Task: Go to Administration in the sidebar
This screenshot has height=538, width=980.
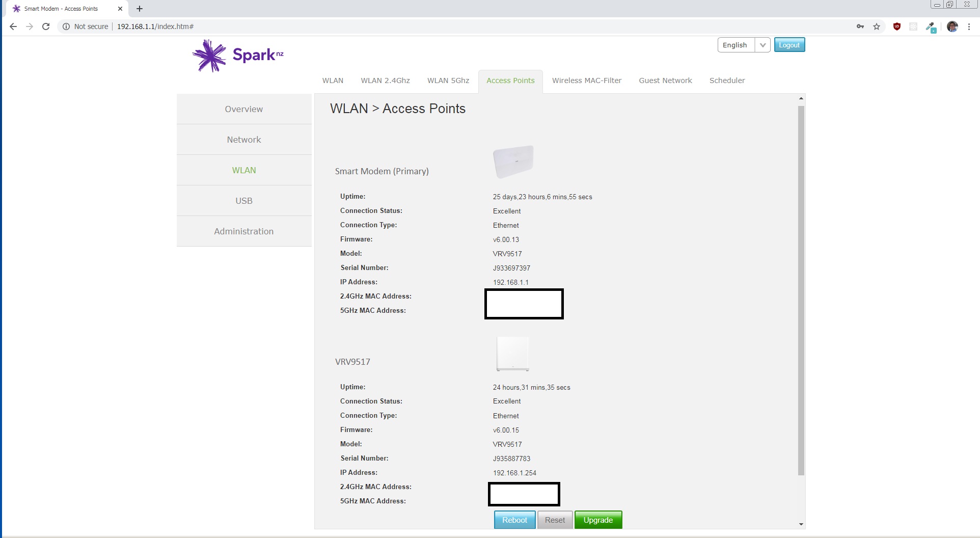Action: [243, 231]
